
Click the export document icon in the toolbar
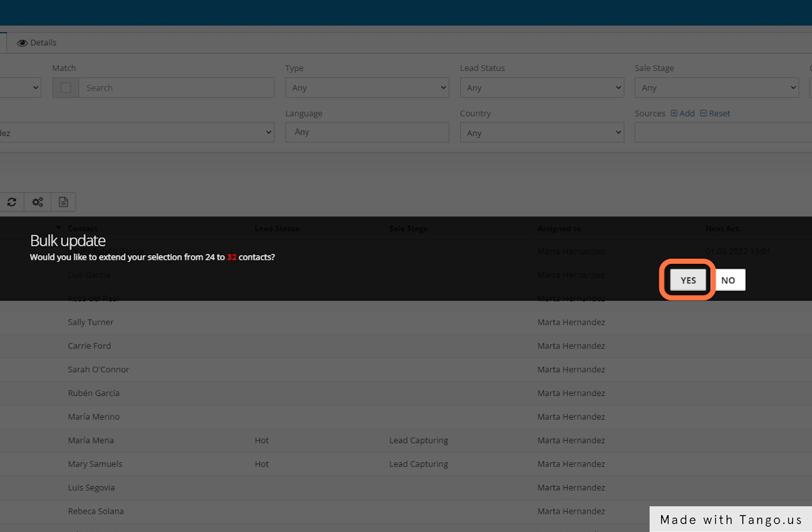63,202
